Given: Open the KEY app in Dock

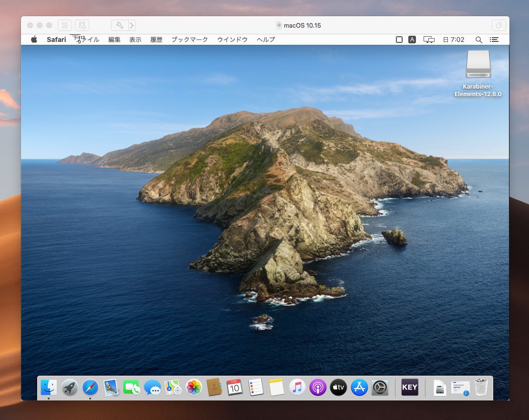Looking at the screenshot, I should pyautogui.click(x=410, y=387).
